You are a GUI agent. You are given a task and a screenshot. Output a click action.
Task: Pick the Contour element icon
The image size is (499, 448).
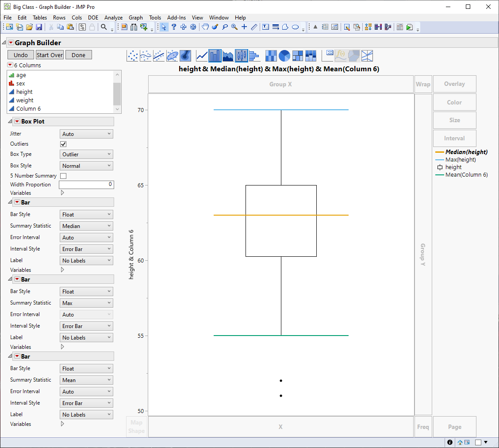tap(185, 56)
